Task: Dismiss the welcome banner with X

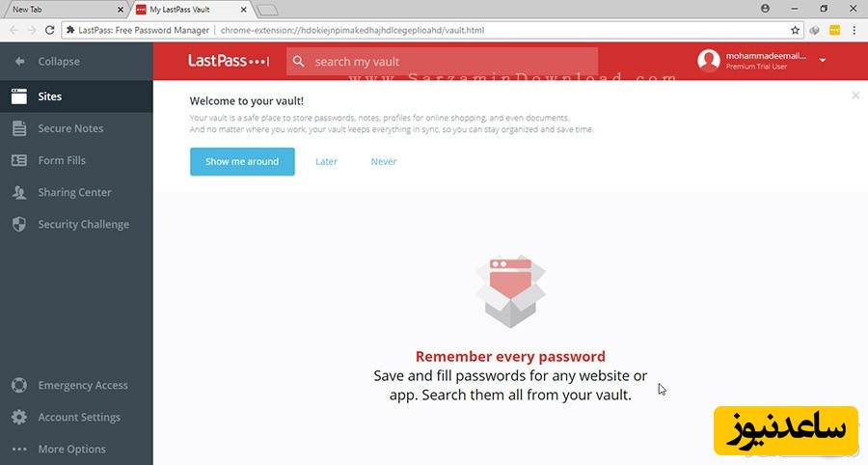Action: click(855, 96)
